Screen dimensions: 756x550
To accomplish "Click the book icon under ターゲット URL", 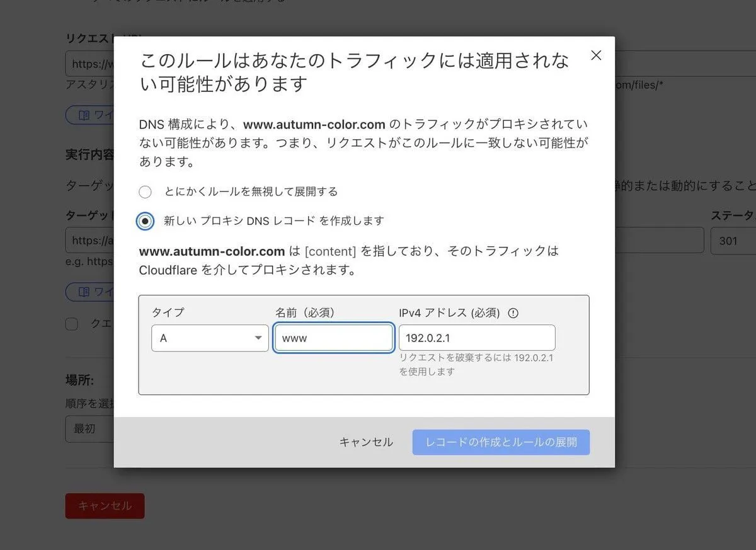I will [84, 292].
